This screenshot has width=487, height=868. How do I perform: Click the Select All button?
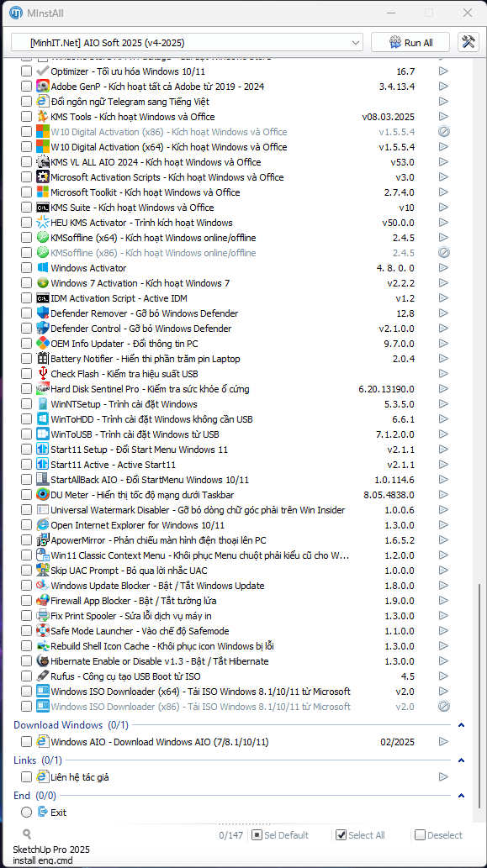click(361, 835)
